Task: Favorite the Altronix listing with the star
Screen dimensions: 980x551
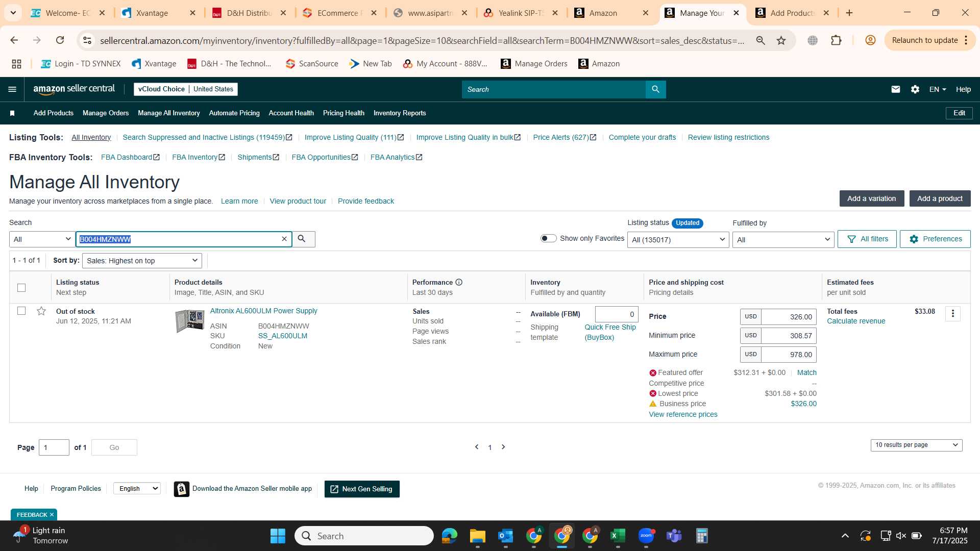Action: [x=41, y=311]
